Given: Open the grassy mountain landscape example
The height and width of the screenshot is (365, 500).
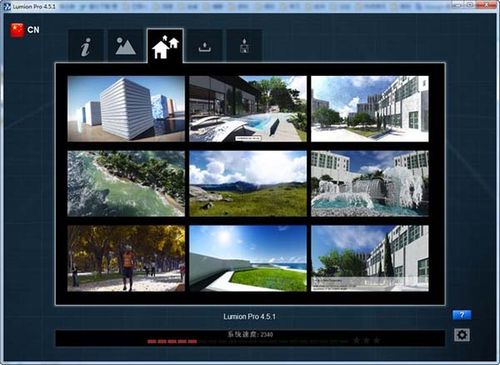Looking at the screenshot, I should pyautogui.click(x=248, y=183).
